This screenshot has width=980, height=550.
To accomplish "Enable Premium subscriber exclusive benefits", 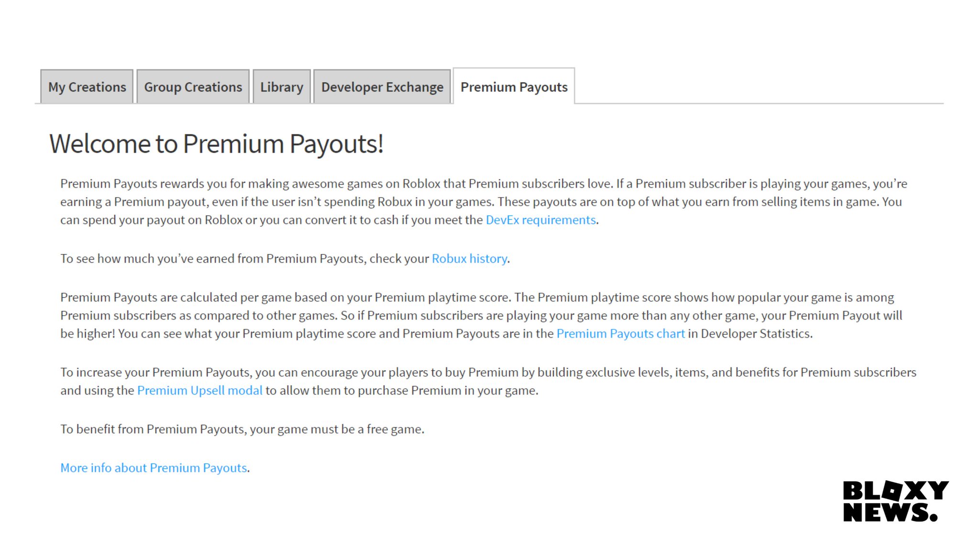I will pos(199,390).
